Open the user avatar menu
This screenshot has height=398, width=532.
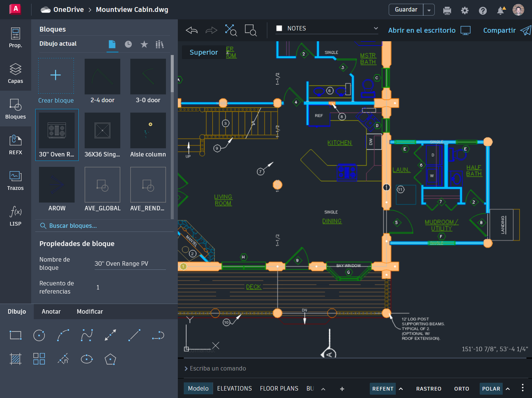[518, 10]
